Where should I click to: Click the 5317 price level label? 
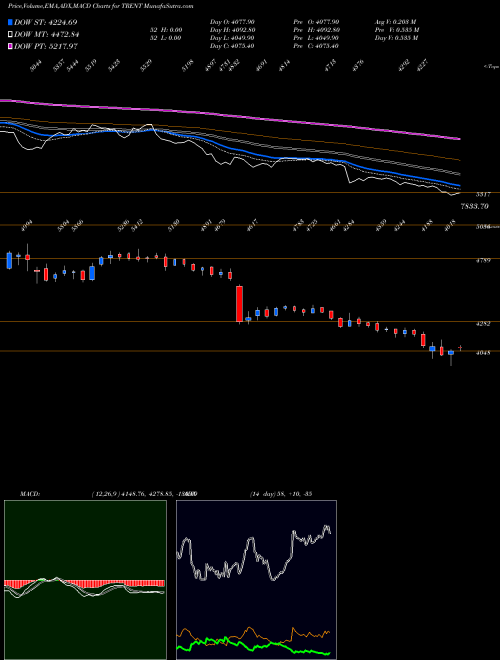(x=482, y=194)
